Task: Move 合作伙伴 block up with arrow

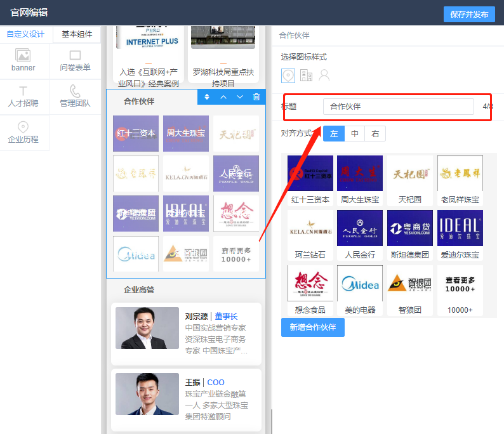Action: [223, 96]
